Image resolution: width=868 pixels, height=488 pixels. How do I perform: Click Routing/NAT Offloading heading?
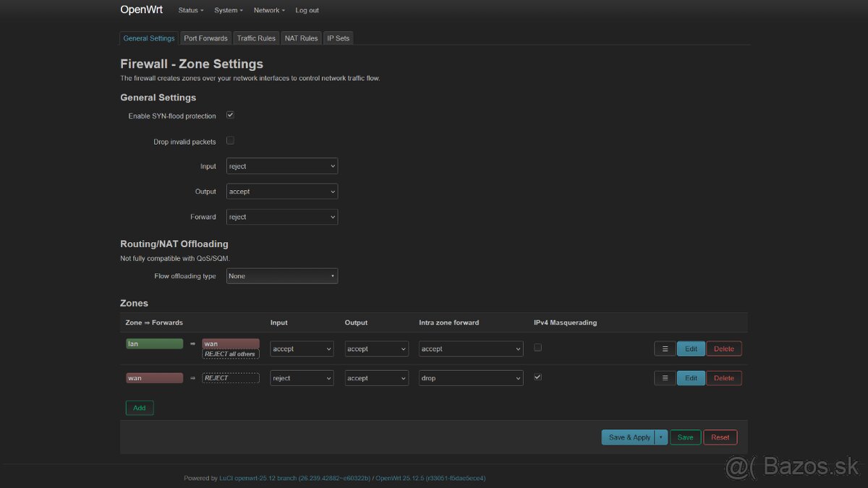coord(174,244)
